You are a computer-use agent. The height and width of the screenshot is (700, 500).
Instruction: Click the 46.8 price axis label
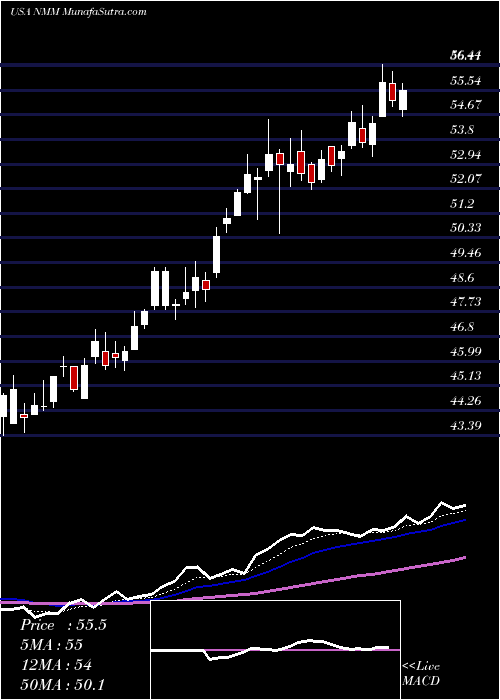(463, 327)
